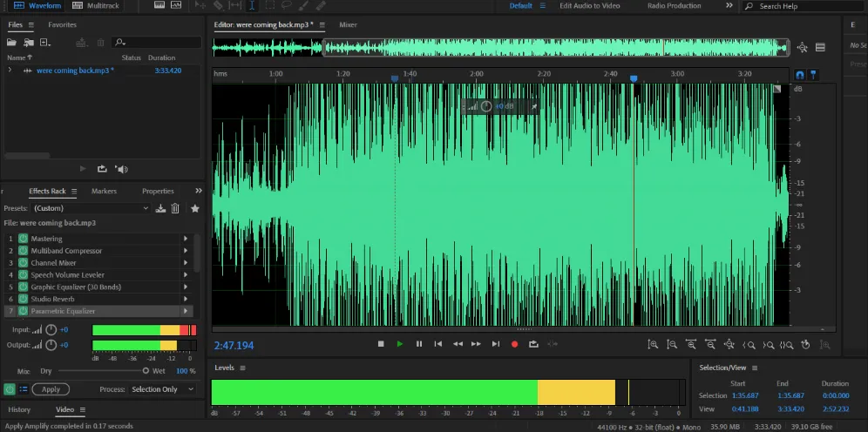Mark preset as favorite with star icon
Viewport: 868px width, 432px height.
pyautogui.click(x=194, y=208)
